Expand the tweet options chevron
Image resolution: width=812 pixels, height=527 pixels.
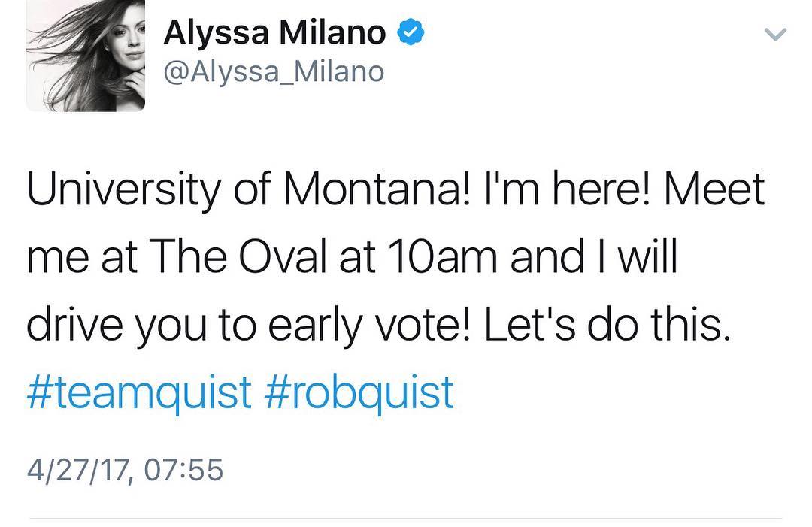(775, 34)
